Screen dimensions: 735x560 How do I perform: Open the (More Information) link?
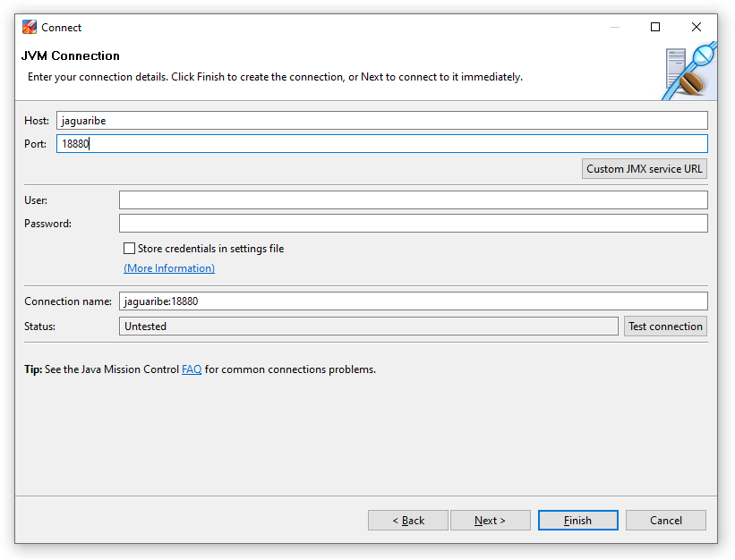tap(168, 267)
